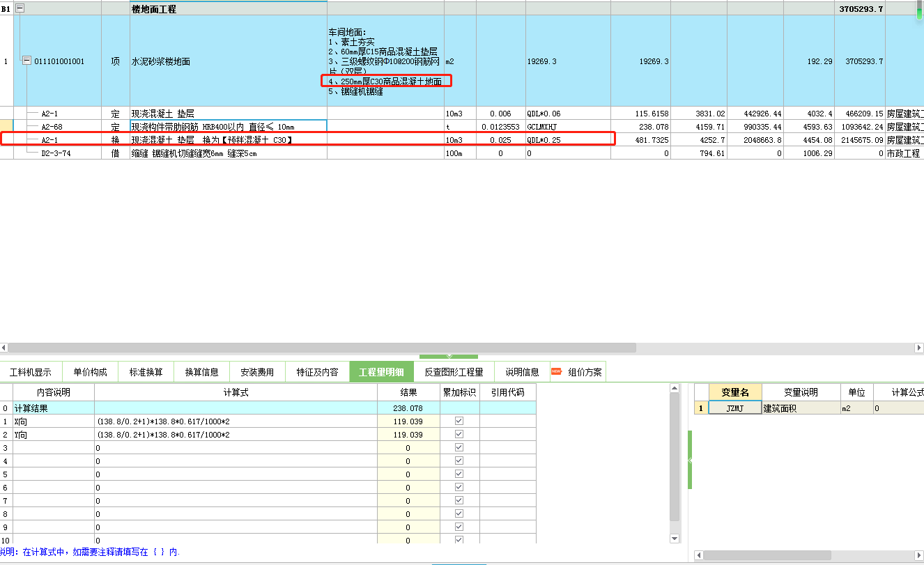This screenshot has width=924, height=565.
Task: Switch to the 说明信息 tab
Action: [522, 372]
